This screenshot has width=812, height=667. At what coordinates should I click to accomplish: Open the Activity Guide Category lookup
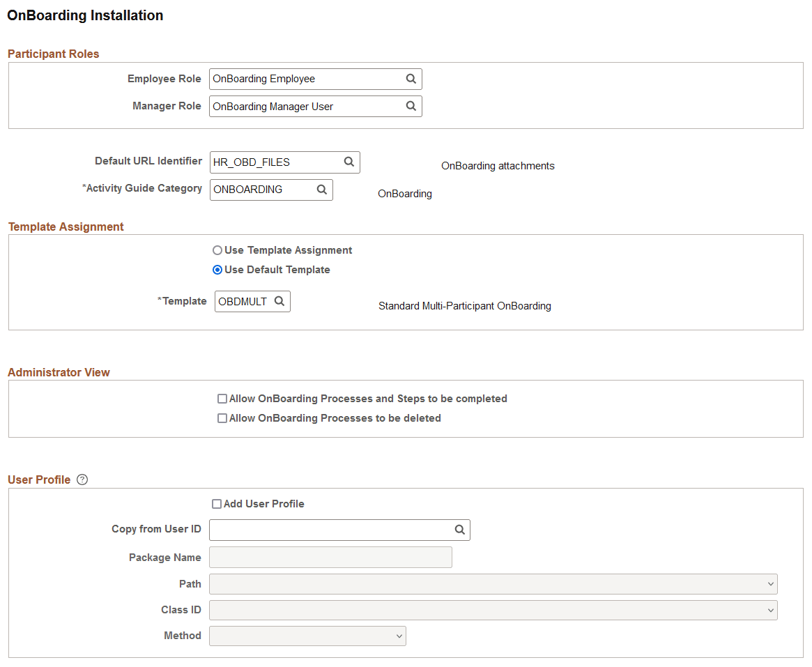[x=321, y=189]
